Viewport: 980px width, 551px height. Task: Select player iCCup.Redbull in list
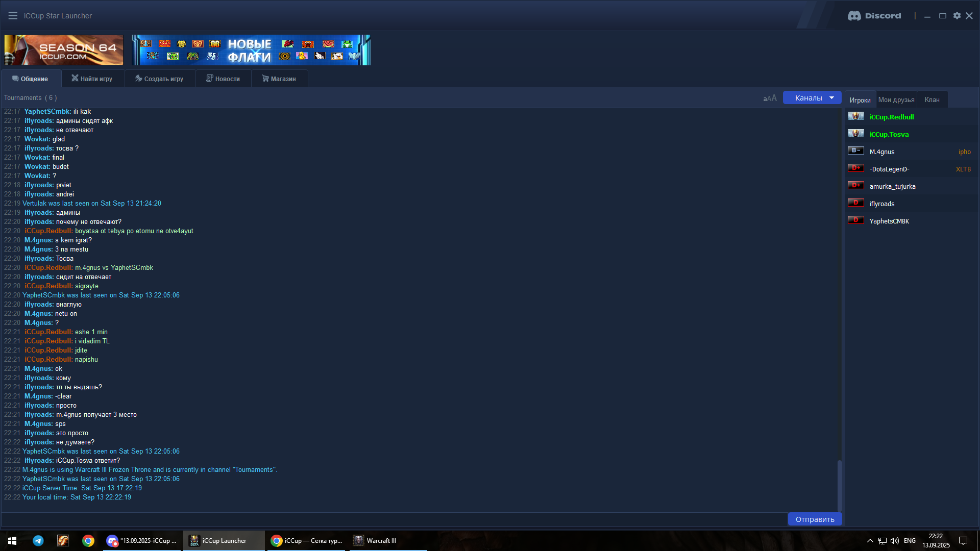[912, 117]
